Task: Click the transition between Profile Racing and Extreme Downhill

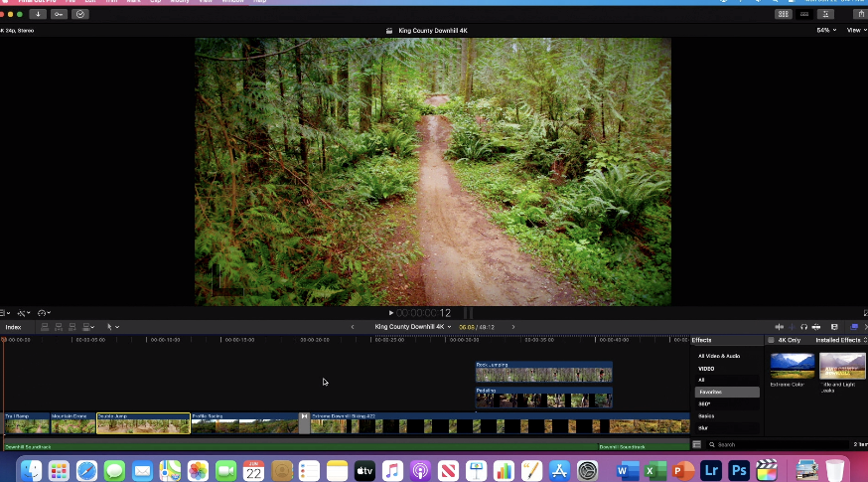Action: [x=305, y=423]
